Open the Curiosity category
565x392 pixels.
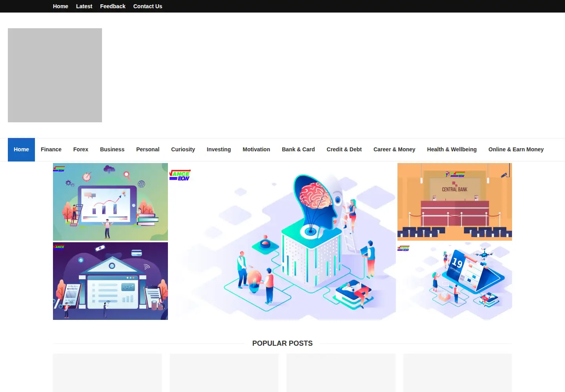pyautogui.click(x=183, y=149)
